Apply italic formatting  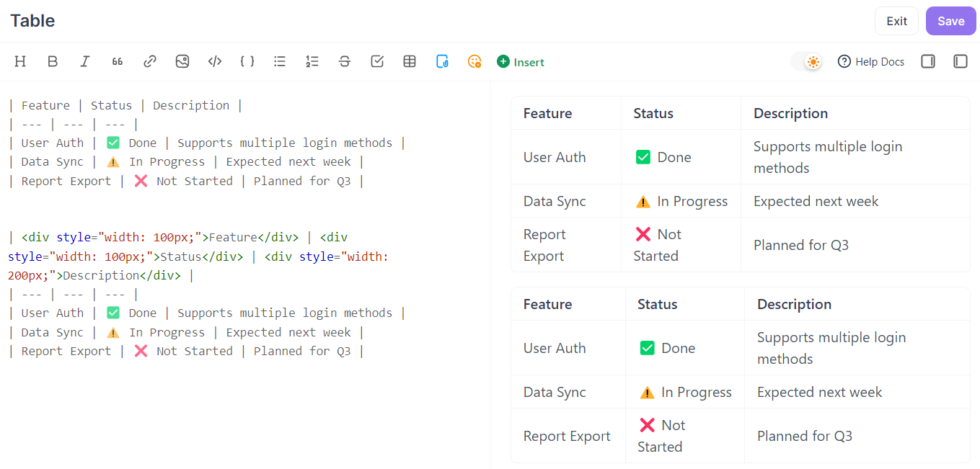(x=85, y=62)
